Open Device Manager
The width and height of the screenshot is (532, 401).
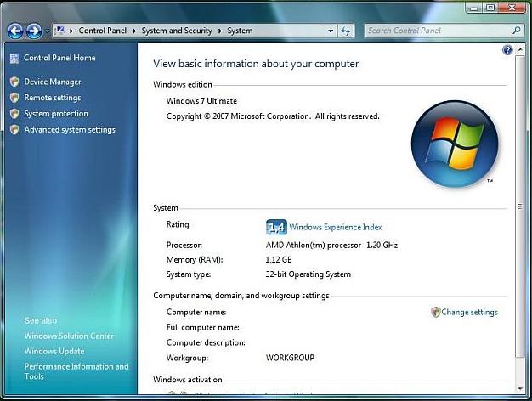click(53, 82)
